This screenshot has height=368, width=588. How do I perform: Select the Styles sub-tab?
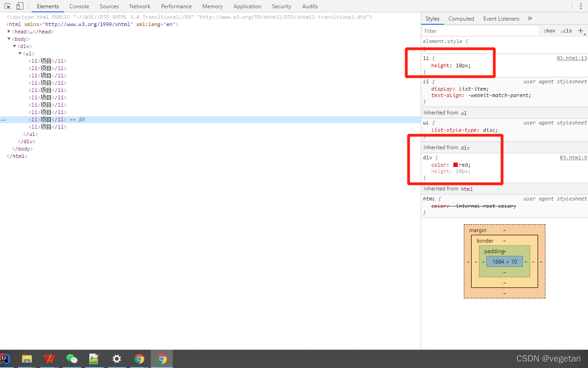(x=432, y=19)
